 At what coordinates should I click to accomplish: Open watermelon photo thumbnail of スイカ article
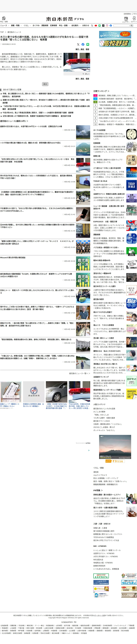tap(83, 296)
